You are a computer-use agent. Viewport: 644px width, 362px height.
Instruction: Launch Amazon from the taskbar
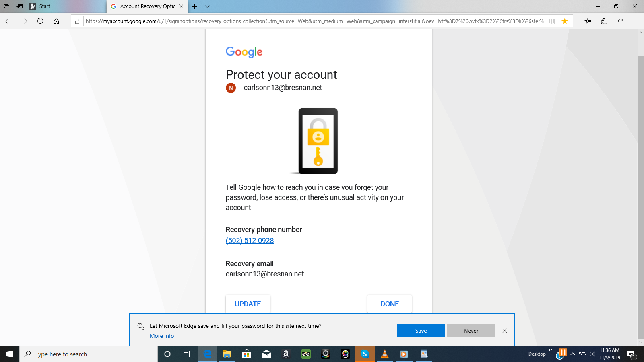click(286, 354)
